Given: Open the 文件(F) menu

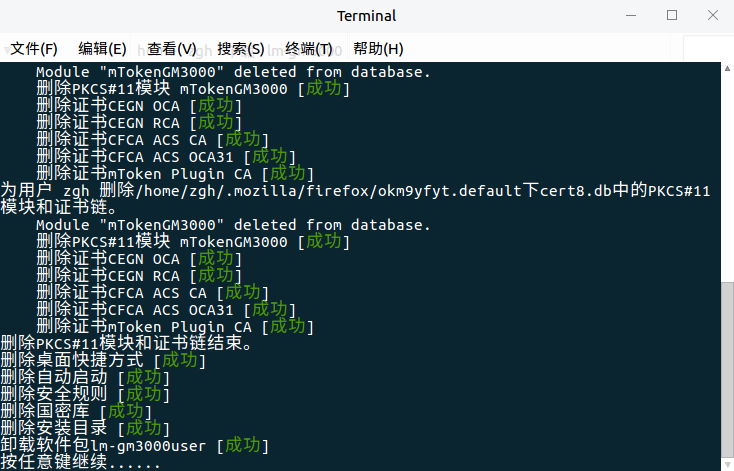Looking at the screenshot, I should point(34,49).
